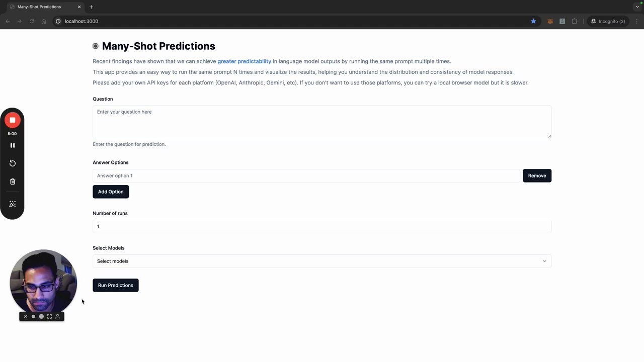Expand the browser profile menu showing Incognito (3)
This screenshot has width=644, height=362.
click(608, 21)
